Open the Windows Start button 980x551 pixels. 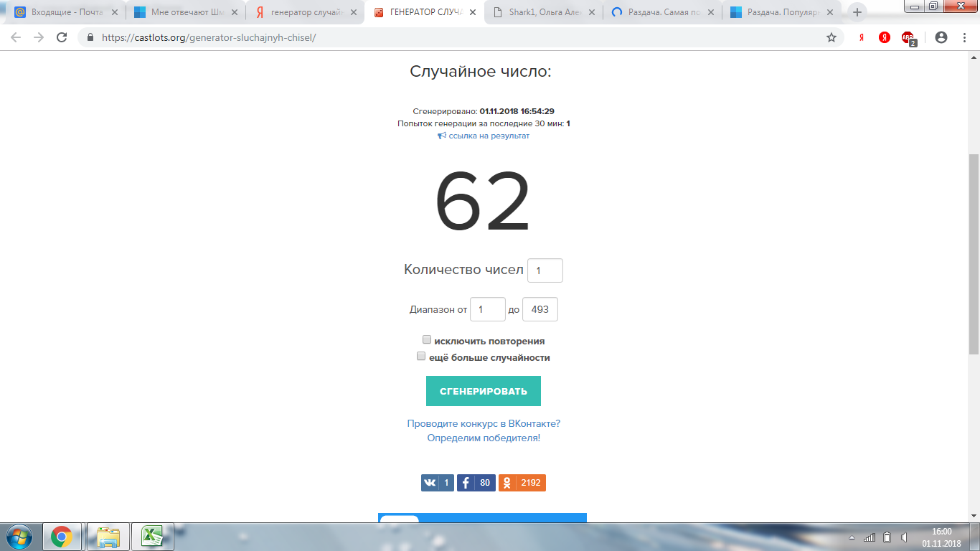coord(19,537)
